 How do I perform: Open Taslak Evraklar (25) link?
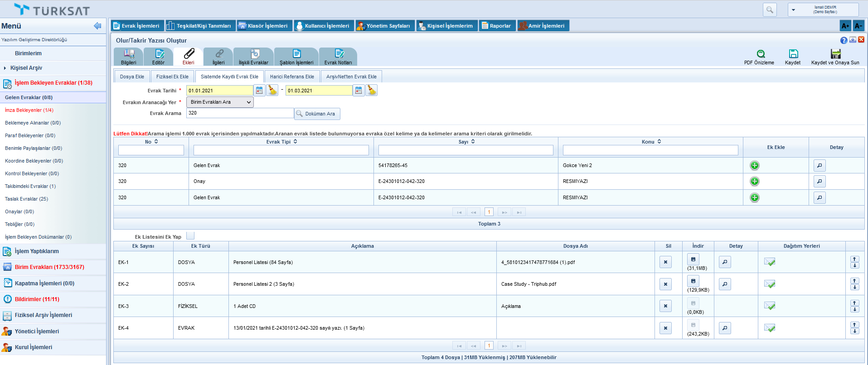(26, 199)
